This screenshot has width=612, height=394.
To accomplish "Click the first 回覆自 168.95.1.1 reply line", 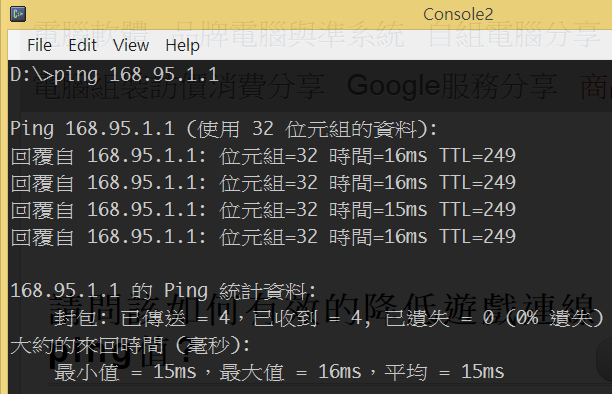I will pyautogui.click(x=263, y=156).
